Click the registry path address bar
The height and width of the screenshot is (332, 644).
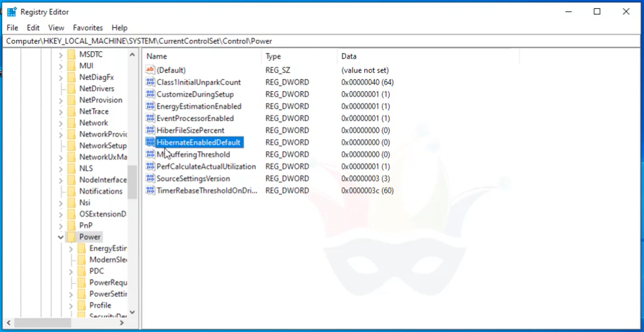click(322, 41)
